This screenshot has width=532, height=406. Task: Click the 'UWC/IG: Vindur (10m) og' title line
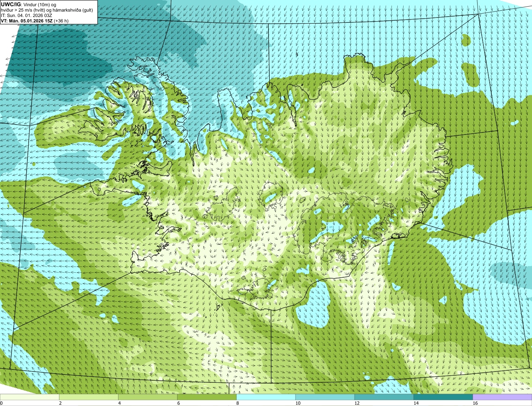coord(29,4)
